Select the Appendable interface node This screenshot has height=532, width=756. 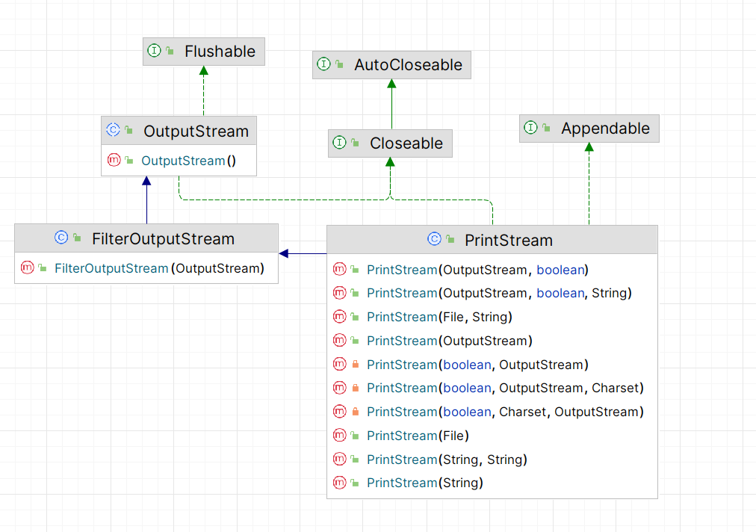[x=589, y=129]
